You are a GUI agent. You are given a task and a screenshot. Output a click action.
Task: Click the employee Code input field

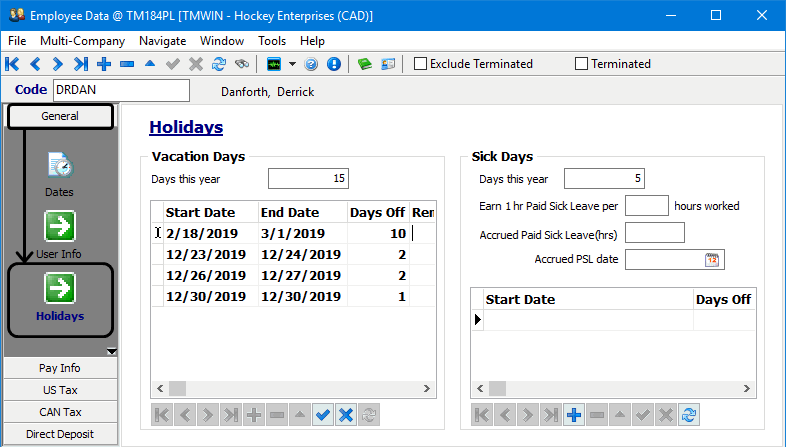(120, 91)
